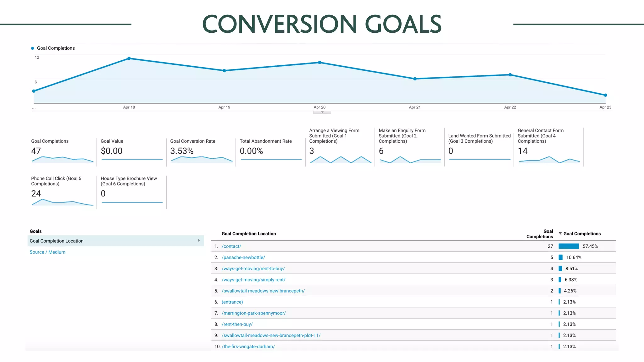The image size is (644, 362).
Task: Click the /ways-get-moving/rent-to-buy/ link
Action: (253, 269)
